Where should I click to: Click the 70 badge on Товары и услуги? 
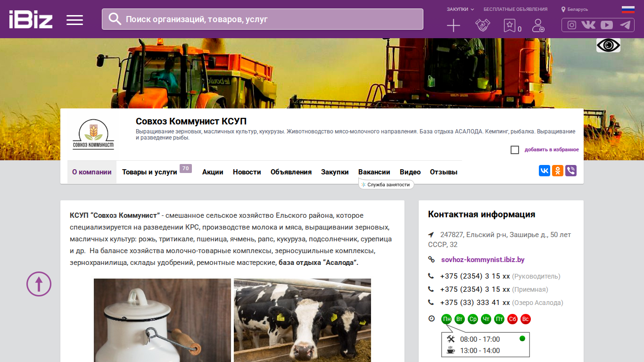tap(186, 168)
